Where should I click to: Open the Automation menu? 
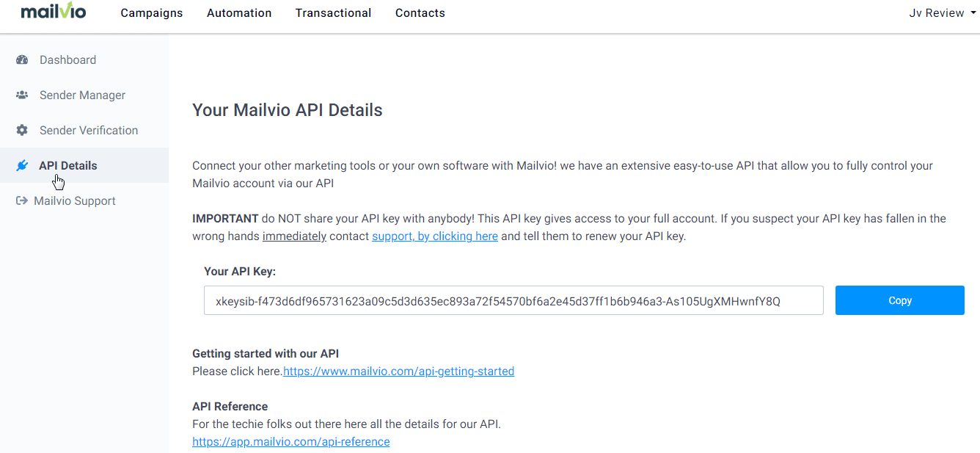click(x=239, y=13)
